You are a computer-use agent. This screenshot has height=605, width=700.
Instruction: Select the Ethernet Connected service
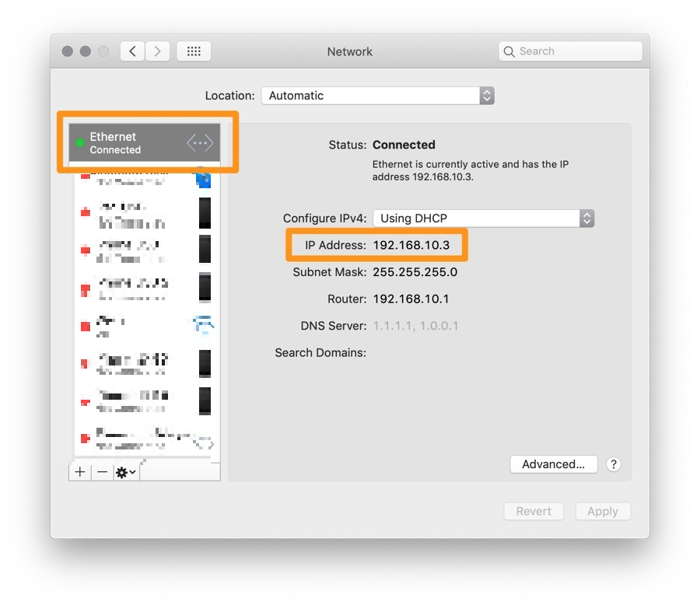pos(144,142)
